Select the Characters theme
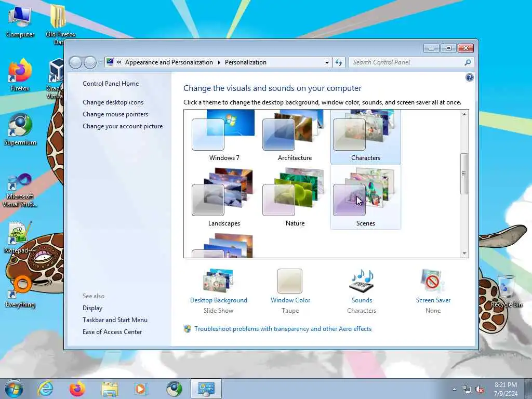Screen dimensions: 532x399 365,137
